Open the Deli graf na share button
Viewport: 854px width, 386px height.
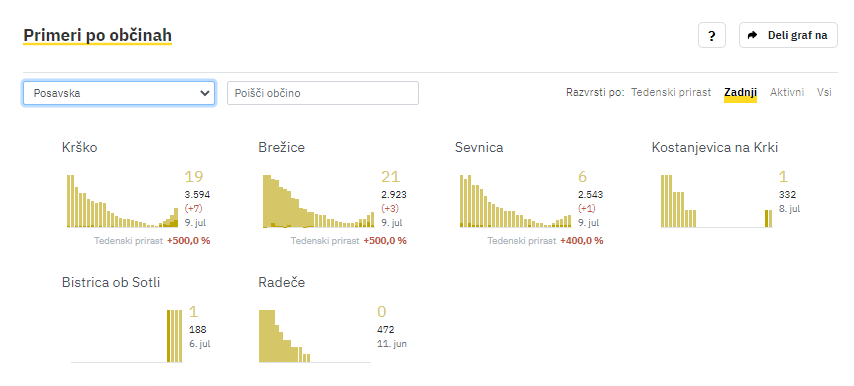[x=788, y=35]
